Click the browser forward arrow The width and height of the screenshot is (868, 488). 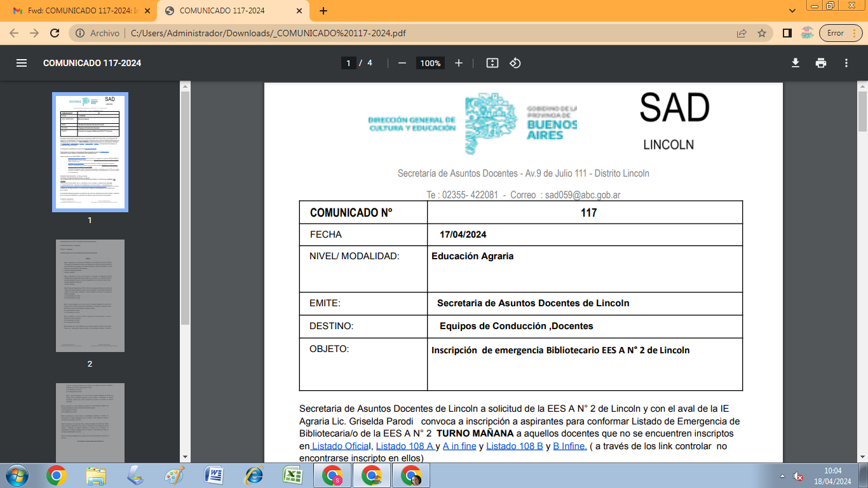[x=34, y=33]
